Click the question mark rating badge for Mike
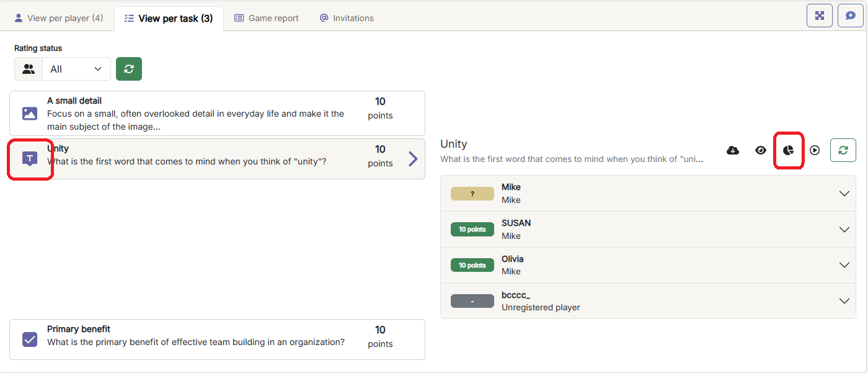 (x=472, y=194)
